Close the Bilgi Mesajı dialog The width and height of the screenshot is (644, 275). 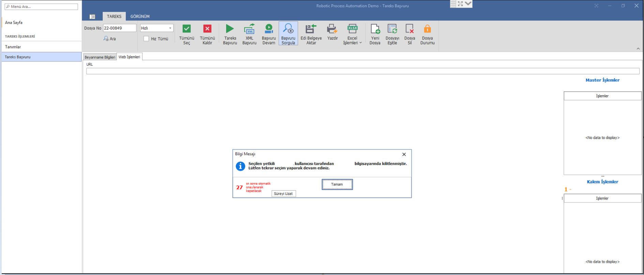pyautogui.click(x=404, y=155)
